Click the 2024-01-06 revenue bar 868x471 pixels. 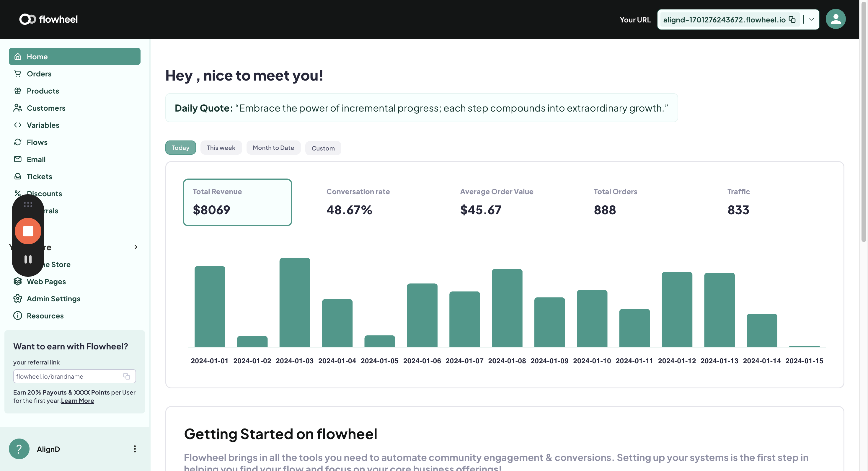(422, 315)
